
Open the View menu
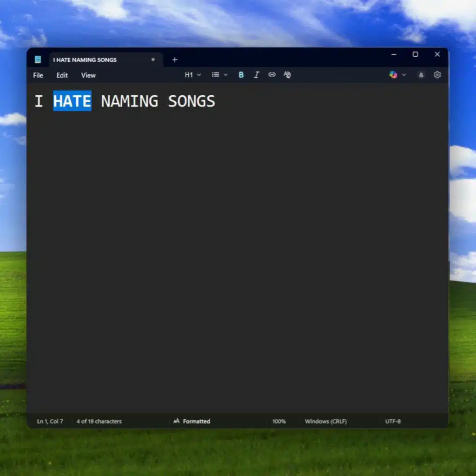88,75
